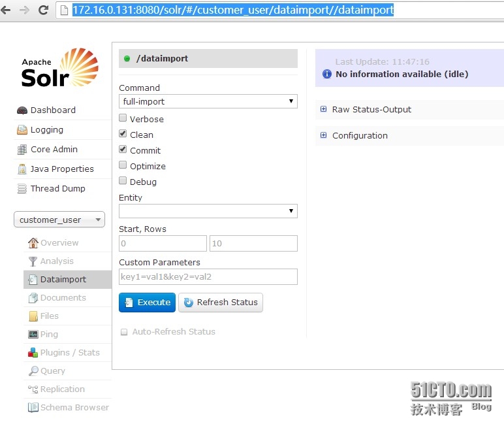Click the Rows input field
Viewport: 504px width, 428px height.
point(253,243)
